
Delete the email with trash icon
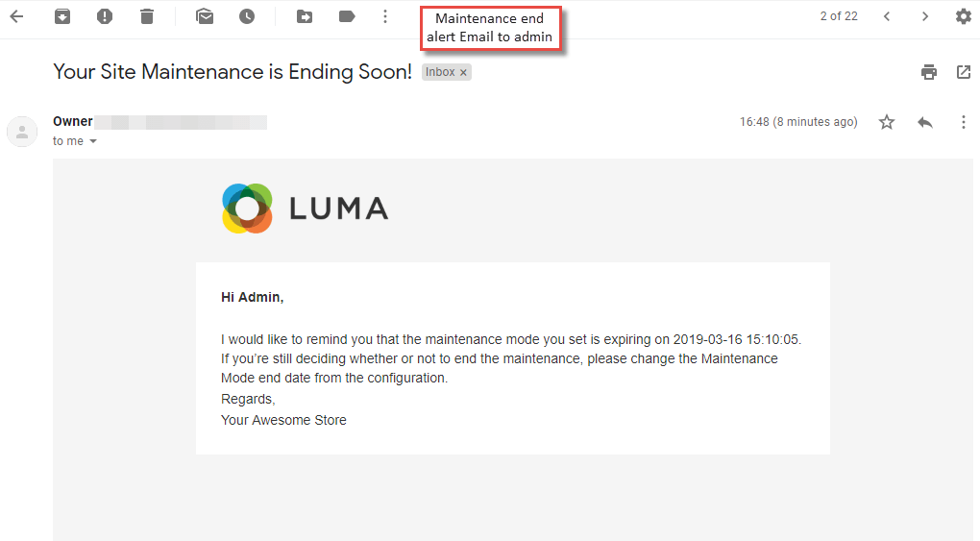[147, 16]
